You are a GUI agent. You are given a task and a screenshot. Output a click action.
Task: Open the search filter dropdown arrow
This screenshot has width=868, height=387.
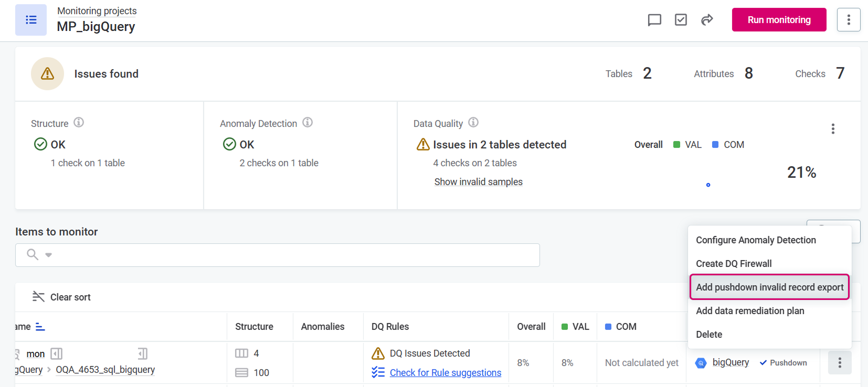[x=48, y=255]
